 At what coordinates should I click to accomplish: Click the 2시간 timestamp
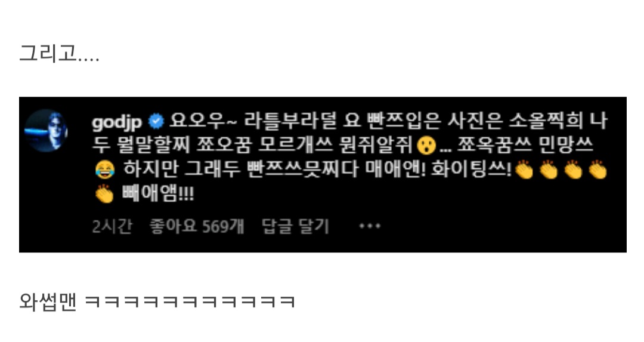point(112,226)
